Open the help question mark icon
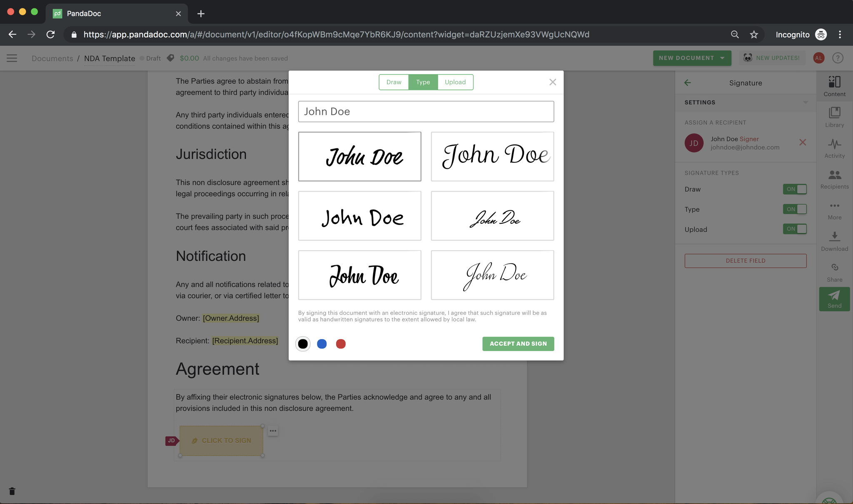The height and width of the screenshot is (504, 853). pyautogui.click(x=838, y=58)
